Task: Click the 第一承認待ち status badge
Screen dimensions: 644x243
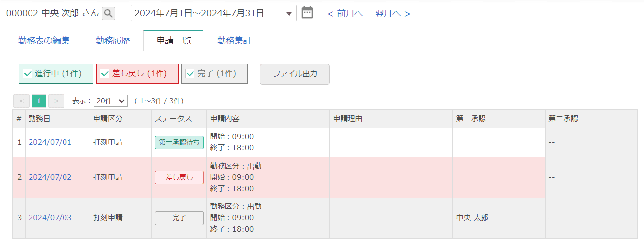Action: (x=179, y=142)
